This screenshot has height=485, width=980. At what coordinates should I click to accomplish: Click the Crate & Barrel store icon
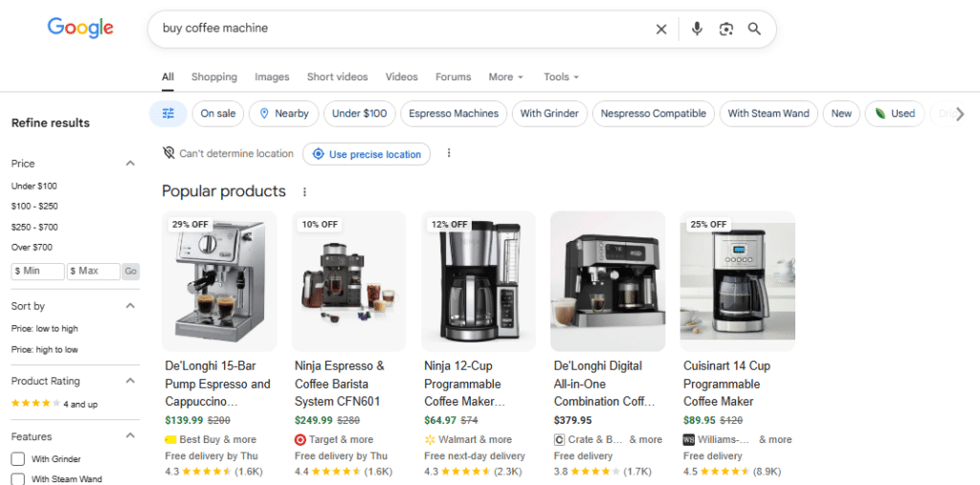pos(559,440)
